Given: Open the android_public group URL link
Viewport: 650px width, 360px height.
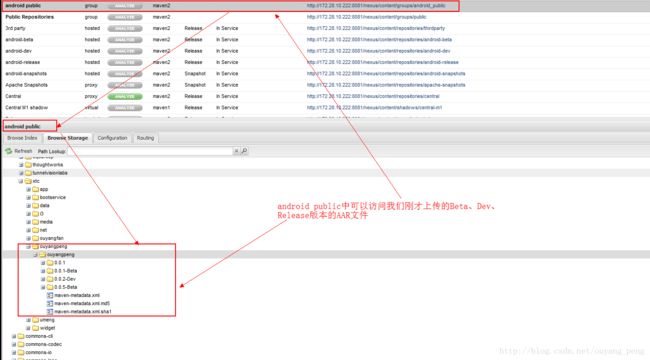Looking at the screenshot, I should 376,6.
